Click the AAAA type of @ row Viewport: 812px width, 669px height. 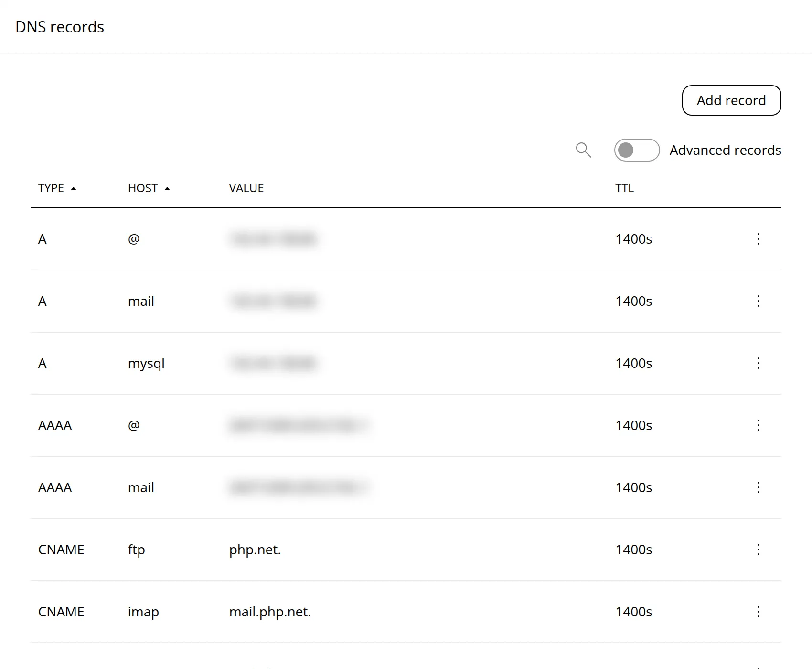(55, 425)
